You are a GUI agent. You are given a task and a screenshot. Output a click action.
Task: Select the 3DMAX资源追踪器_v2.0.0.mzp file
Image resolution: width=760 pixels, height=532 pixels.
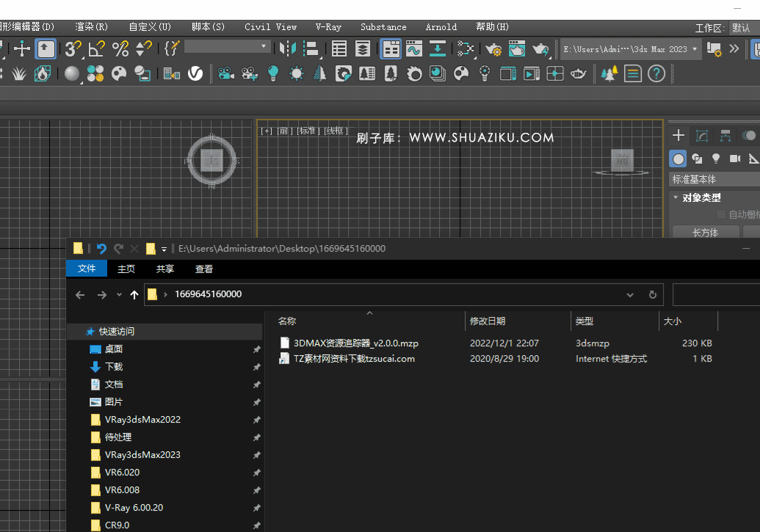tap(355, 343)
